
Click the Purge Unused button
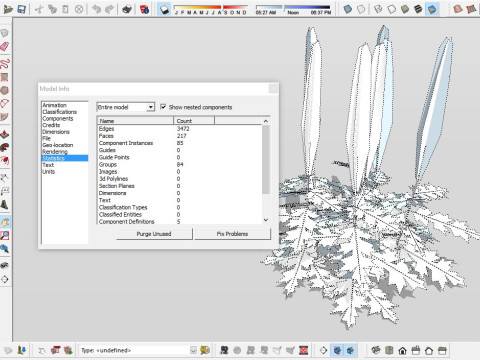(154, 234)
